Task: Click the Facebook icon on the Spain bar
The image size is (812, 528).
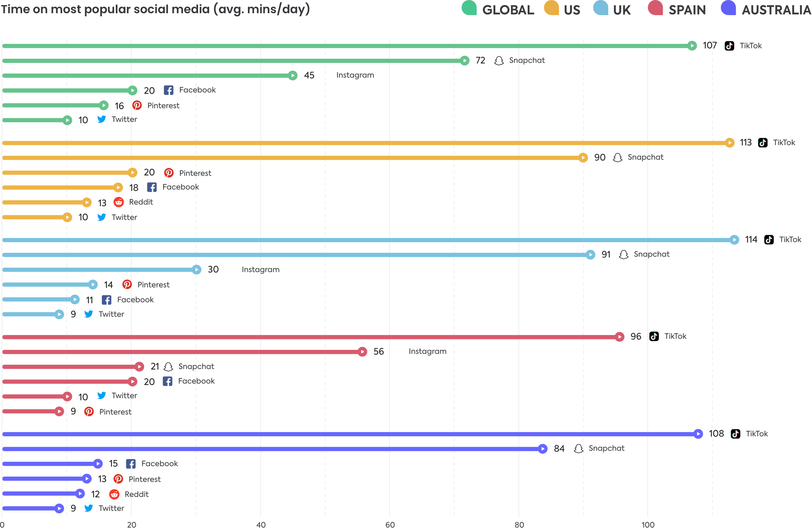Action: click(168, 381)
